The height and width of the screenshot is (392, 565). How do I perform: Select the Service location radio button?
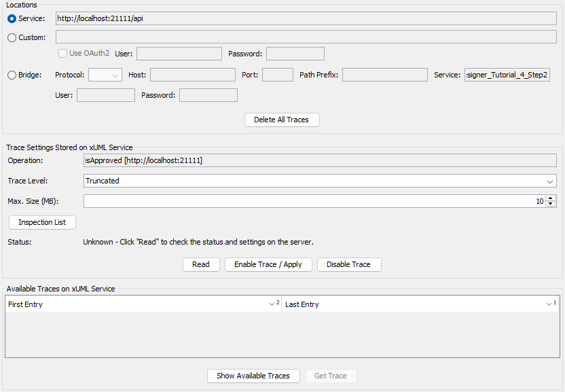[x=12, y=18]
